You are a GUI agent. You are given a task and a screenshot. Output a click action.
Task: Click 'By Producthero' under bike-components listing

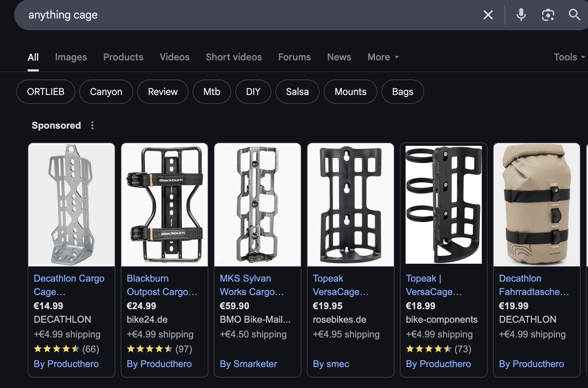pos(438,364)
